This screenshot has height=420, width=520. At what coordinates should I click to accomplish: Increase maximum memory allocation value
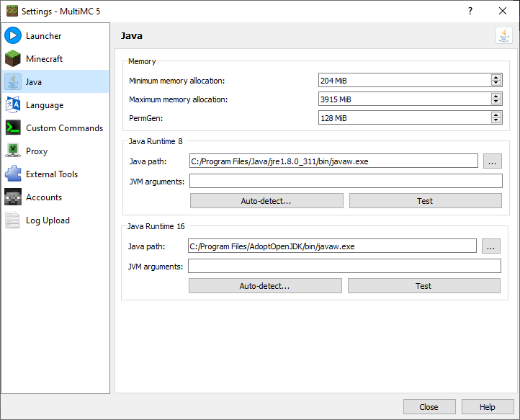tap(496, 96)
